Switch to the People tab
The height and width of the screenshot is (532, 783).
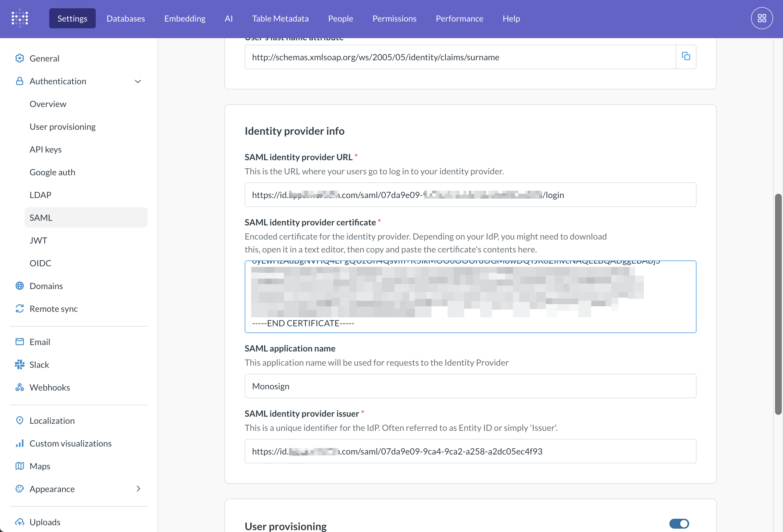[x=340, y=18]
